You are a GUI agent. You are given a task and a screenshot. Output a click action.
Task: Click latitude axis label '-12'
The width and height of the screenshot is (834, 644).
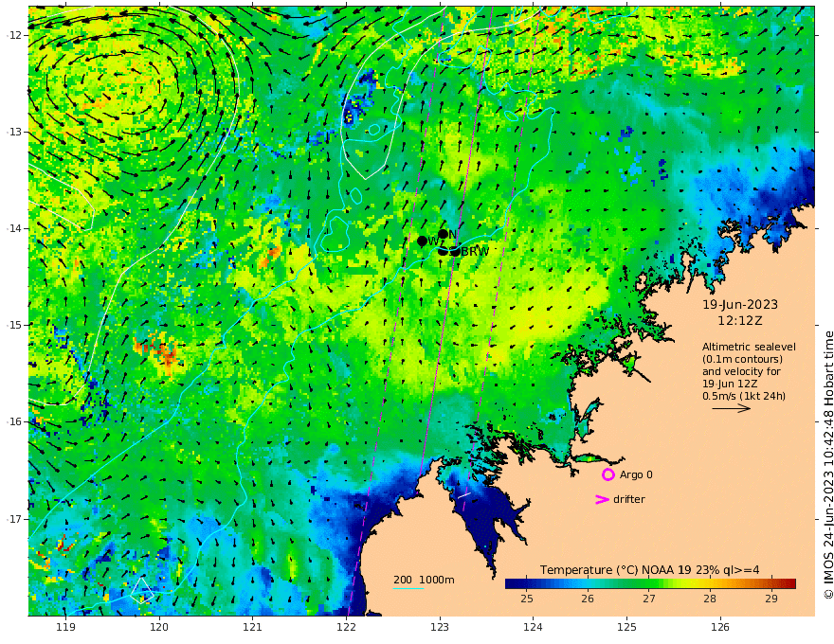click(14, 35)
